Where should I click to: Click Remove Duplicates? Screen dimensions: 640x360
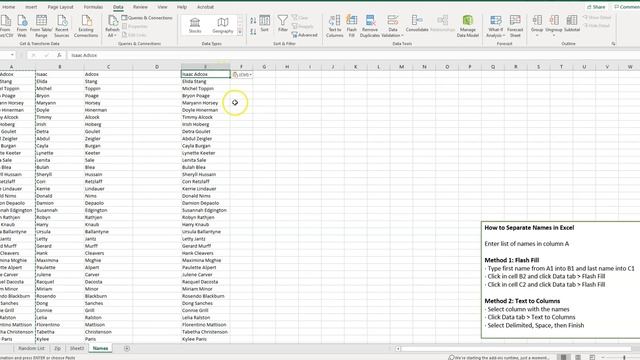(x=370, y=26)
